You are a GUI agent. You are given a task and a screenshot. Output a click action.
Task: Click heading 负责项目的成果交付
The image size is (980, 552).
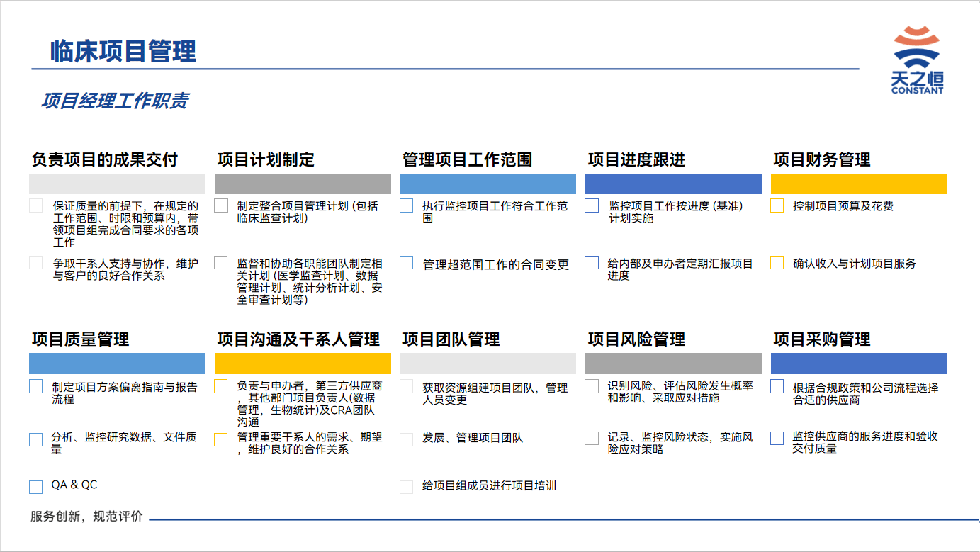point(105,159)
